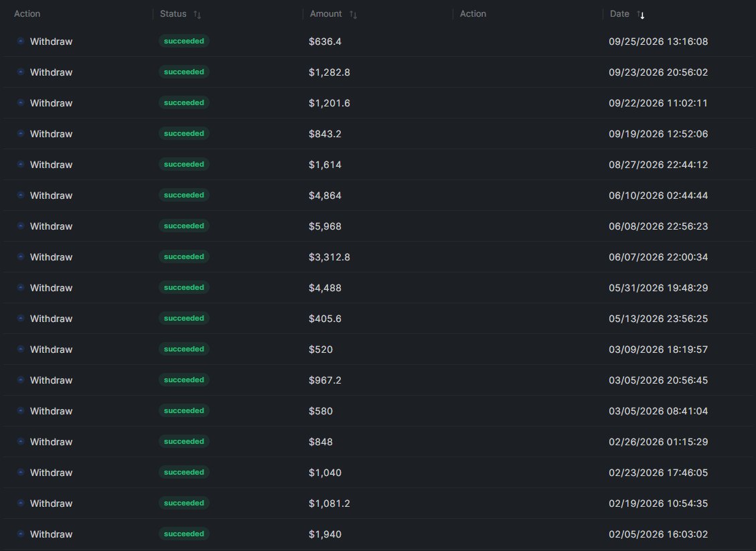Select the $1,040 amount cell
This screenshot has width=756, height=551.
[325, 473]
